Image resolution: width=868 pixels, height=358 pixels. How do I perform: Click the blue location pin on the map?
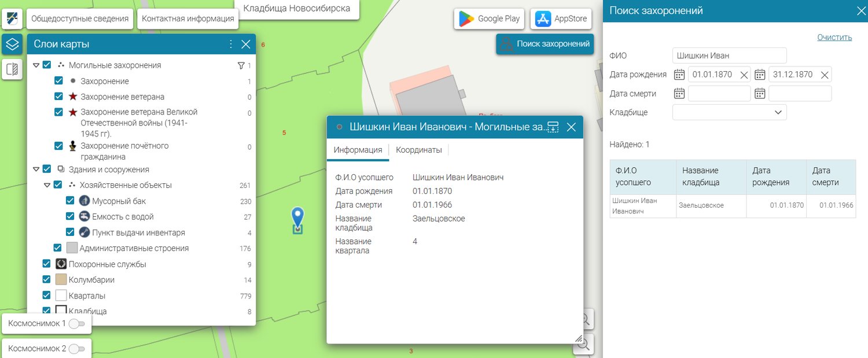[x=297, y=217]
